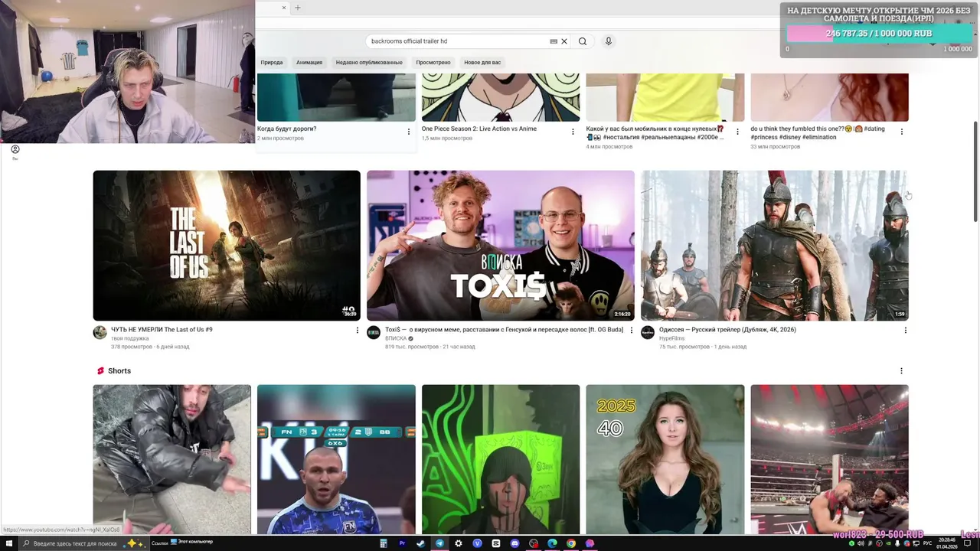This screenshot has width=980, height=551.
Task: Open 'Когда будут дороги?' short title
Action: pyautogui.click(x=287, y=129)
